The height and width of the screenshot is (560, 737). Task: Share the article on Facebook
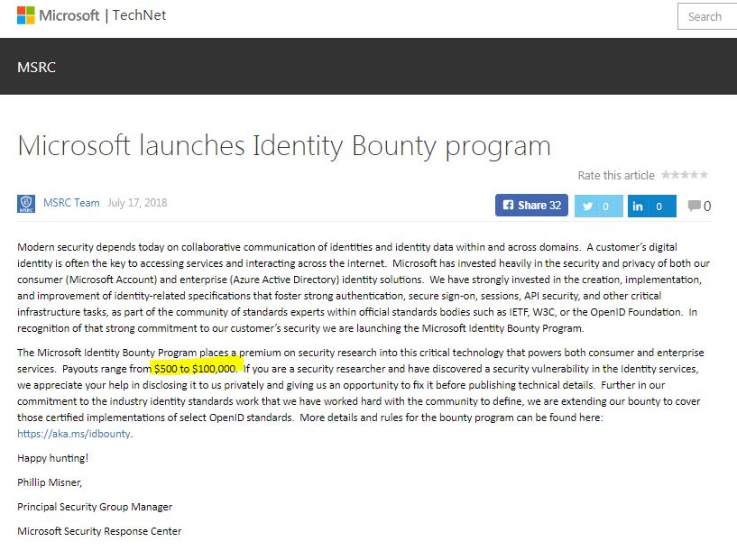pyautogui.click(x=530, y=206)
